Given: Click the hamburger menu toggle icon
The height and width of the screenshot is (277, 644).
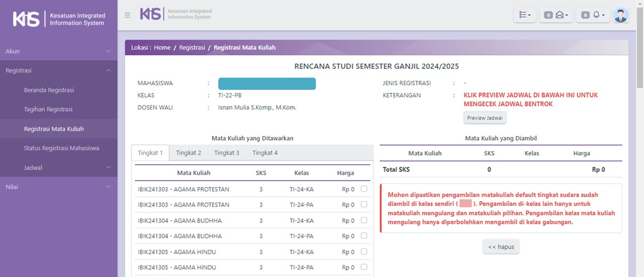Looking at the screenshot, I should pyautogui.click(x=127, y=15).
